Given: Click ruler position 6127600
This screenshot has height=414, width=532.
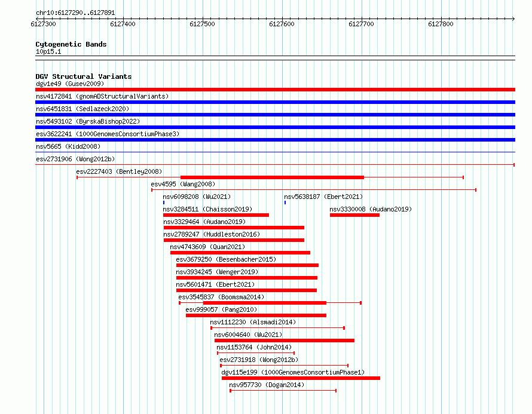Looking at the screenshot, I should [282, 24].
